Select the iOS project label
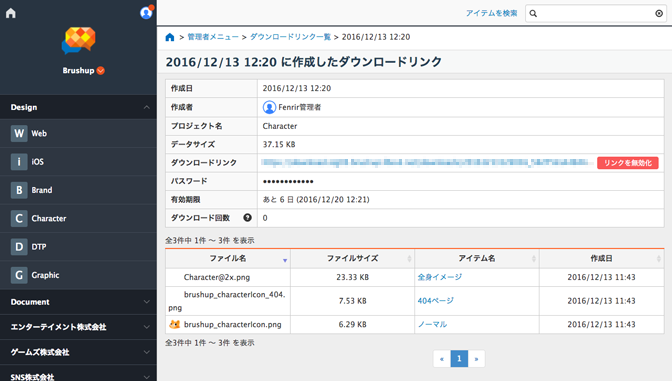672x381 pixels. 37,162
